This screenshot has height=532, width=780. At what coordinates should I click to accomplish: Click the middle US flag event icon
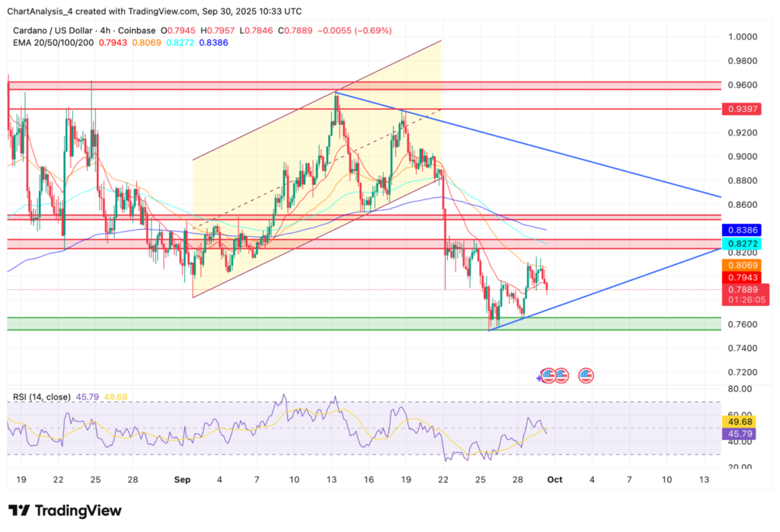[562, 374]
